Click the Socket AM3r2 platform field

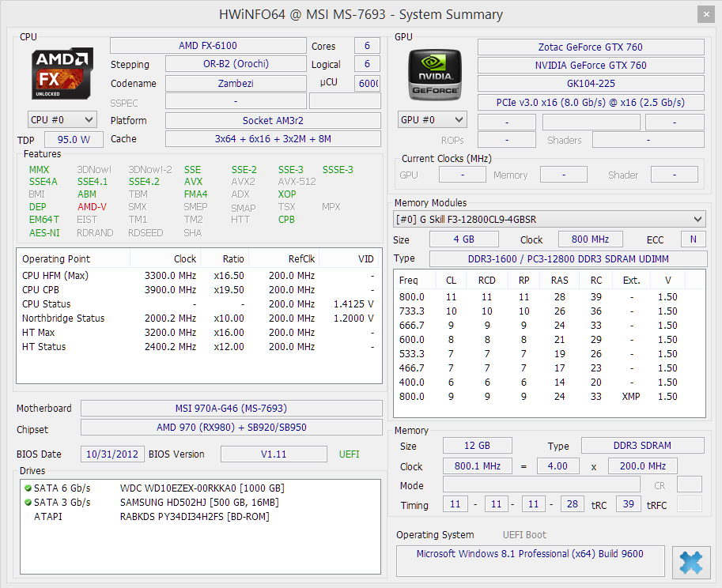tap(273, 121)
